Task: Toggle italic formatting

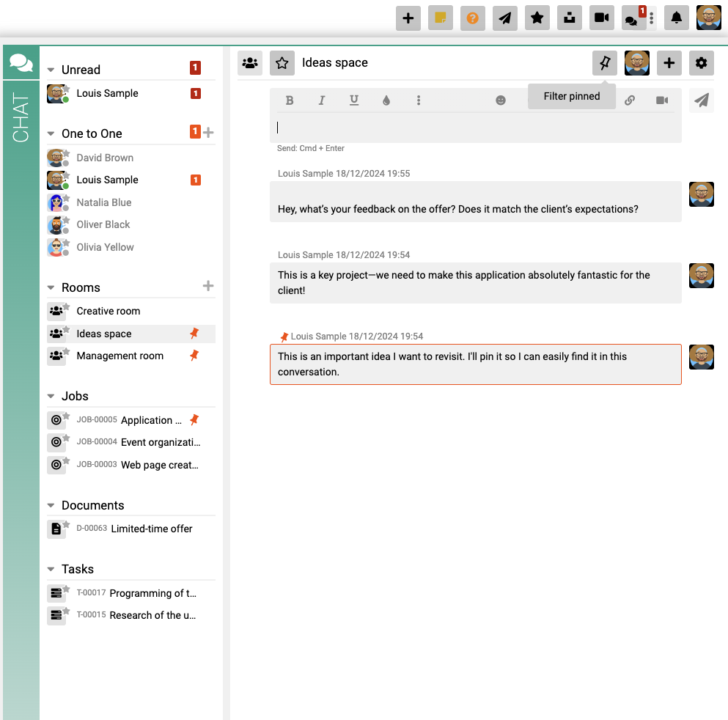Action: (x=322, y=100)
